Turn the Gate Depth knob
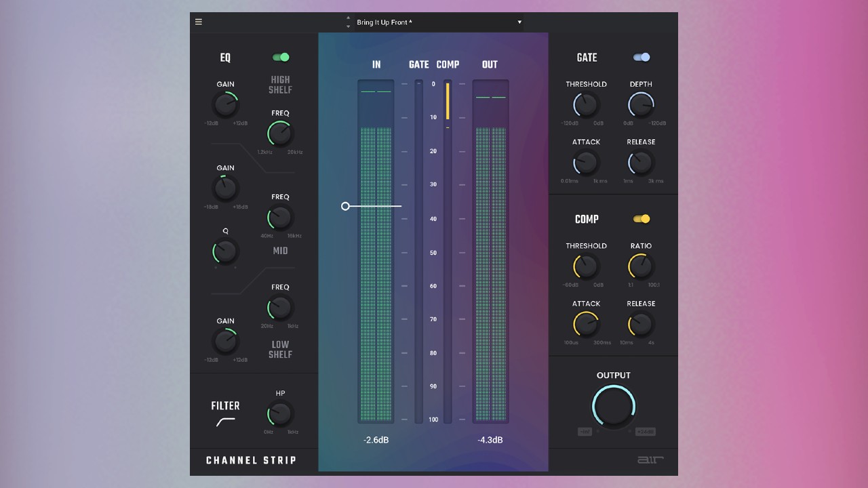The height and width of the screenshot is (488, 868). (639, 105)
